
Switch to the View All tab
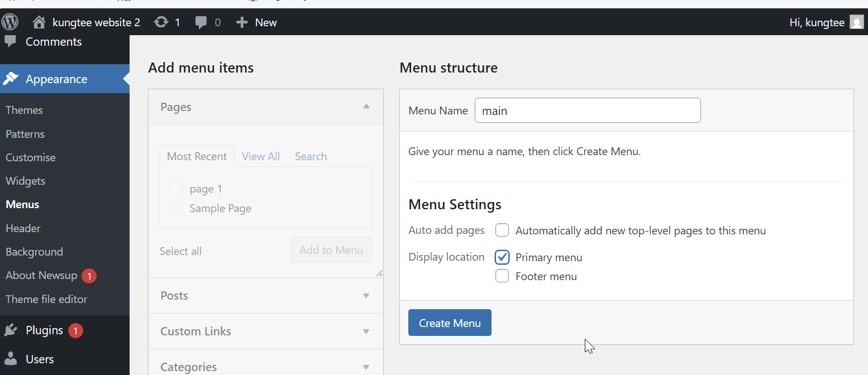(x=261, y=156)
